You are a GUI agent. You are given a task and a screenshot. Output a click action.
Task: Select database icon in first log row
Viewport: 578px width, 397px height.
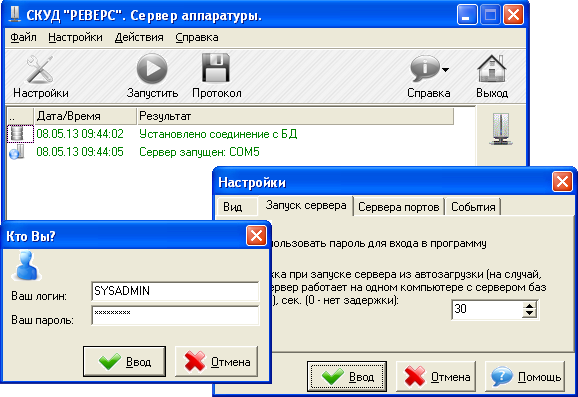[x=17, y=133]
